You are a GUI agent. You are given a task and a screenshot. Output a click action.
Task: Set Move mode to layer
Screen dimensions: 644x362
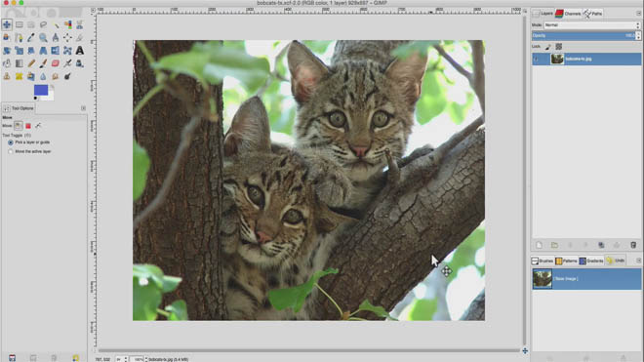[19, 125]
